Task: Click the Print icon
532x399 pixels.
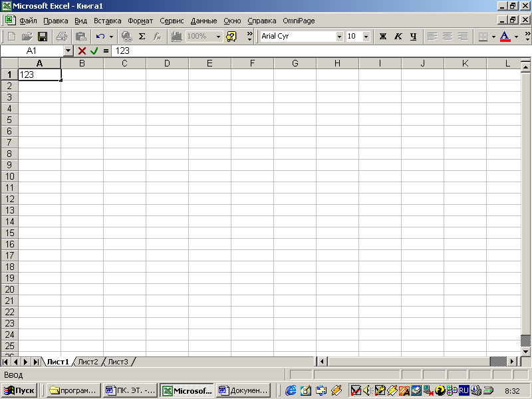Action: click(62, 37)
